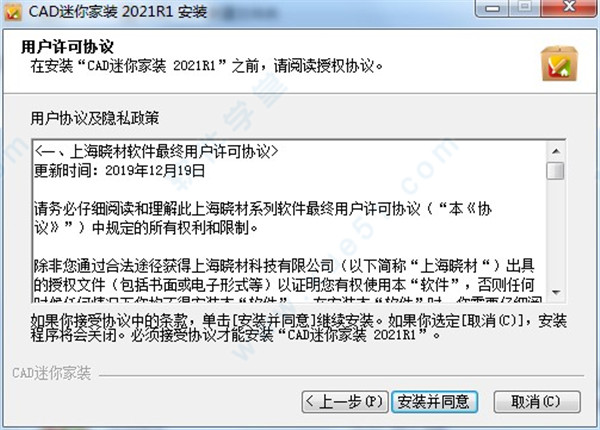Cancel the setup with 取消(C)

(x=537, y=402)
